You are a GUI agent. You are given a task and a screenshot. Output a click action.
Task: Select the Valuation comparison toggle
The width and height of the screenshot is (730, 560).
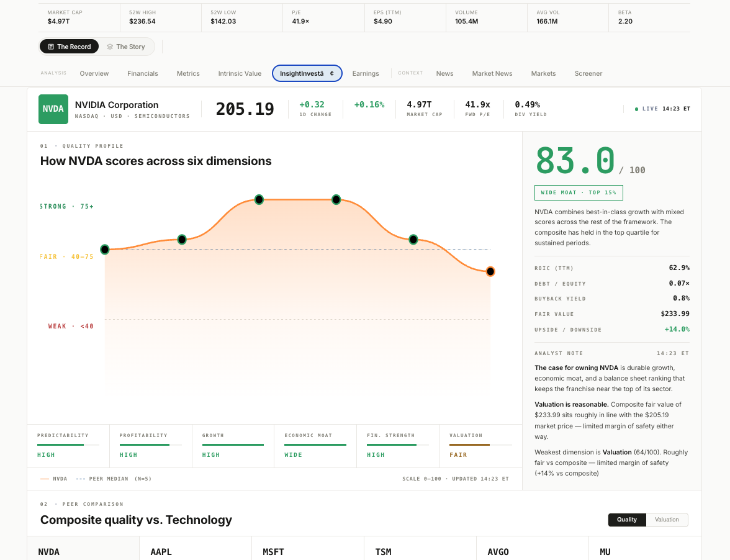667,520
